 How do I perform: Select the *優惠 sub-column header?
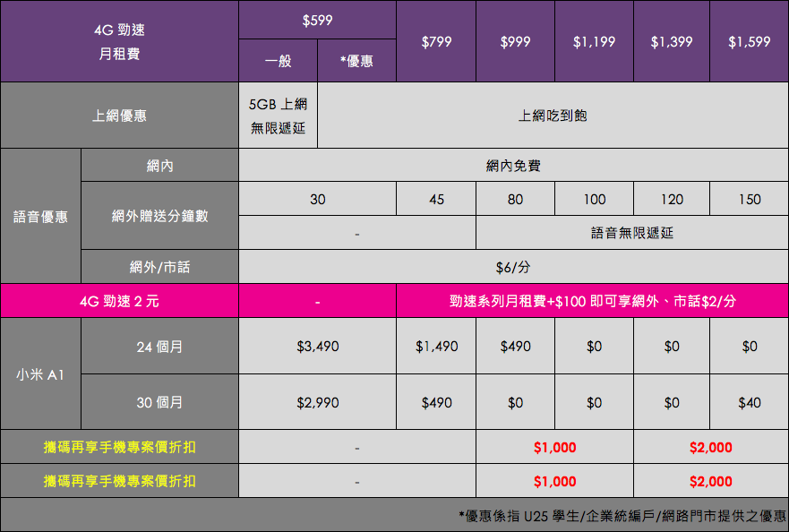[356, 62]
